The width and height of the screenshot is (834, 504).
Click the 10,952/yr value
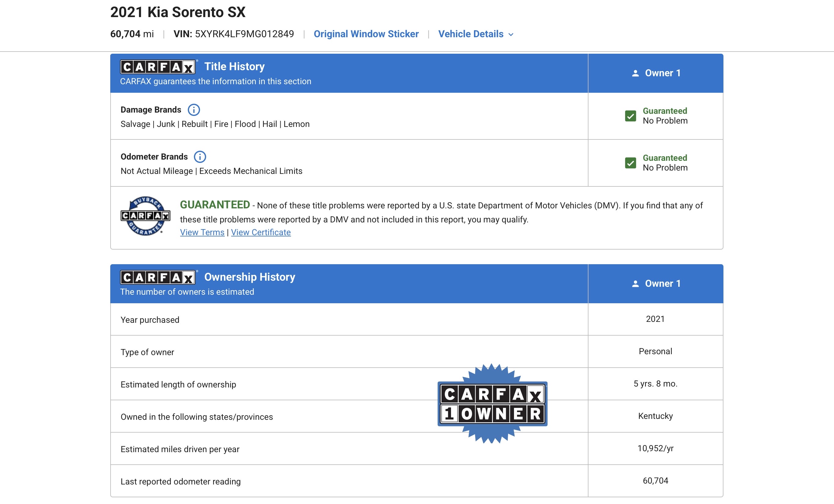point(655,448)
